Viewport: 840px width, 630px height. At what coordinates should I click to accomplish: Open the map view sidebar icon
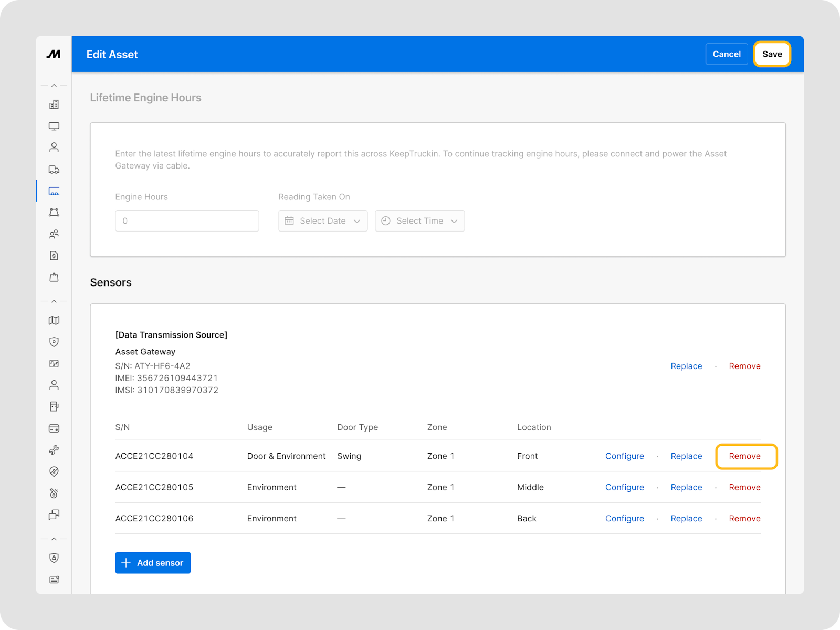pyautogui.click(x=54, y=320)
